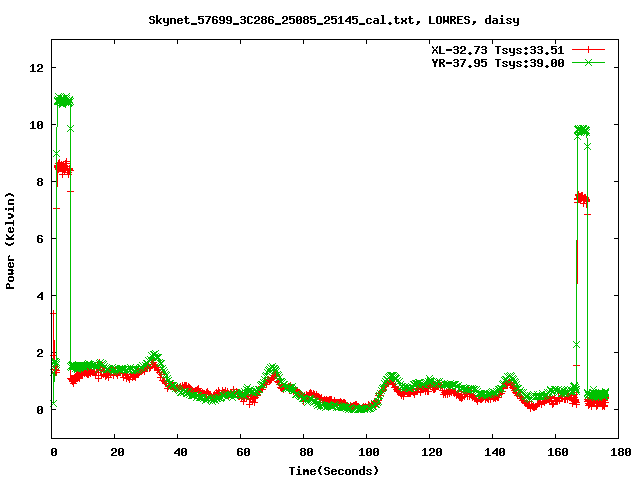Click y-axis tick label '2'
This screenshot has height=480, width=640.
pyautogui.click(x=40, y=353)
